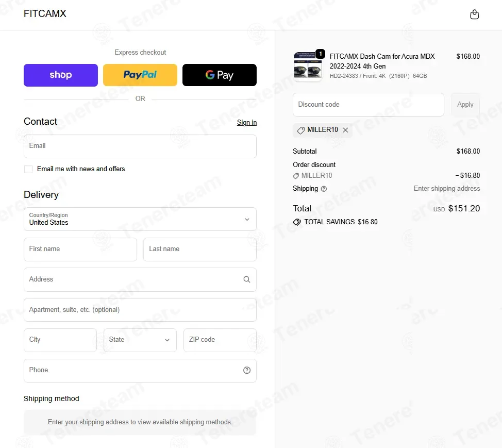Viewport: 502px width, 448px height.
Task: Click the Contact section heading
Action: tap(40, 121)
